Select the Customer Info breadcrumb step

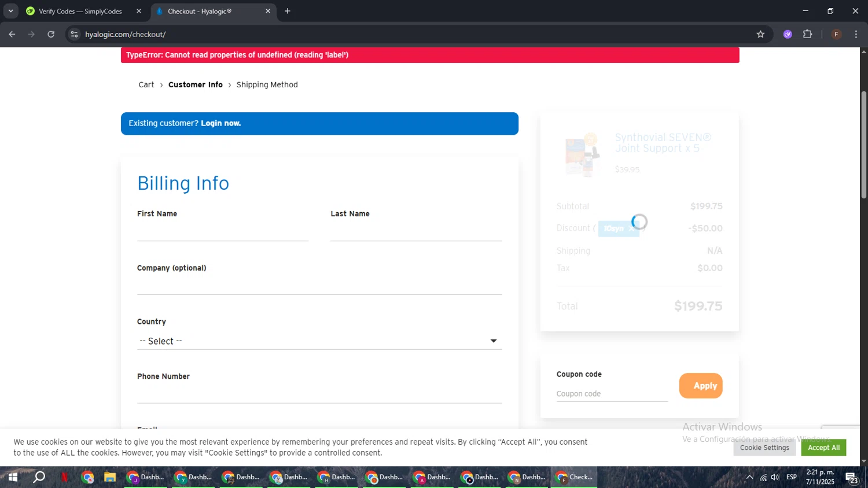pos(196,84)
